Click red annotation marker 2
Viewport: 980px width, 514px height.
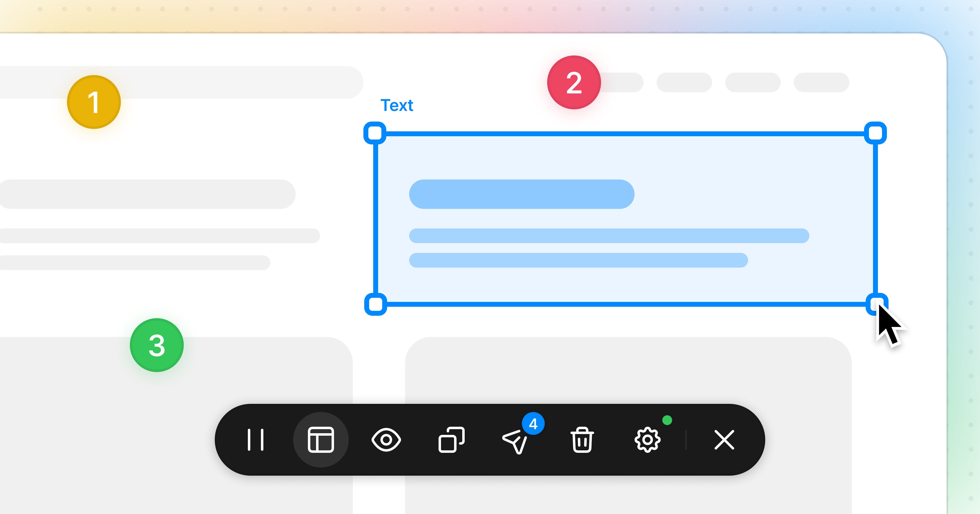574,82
